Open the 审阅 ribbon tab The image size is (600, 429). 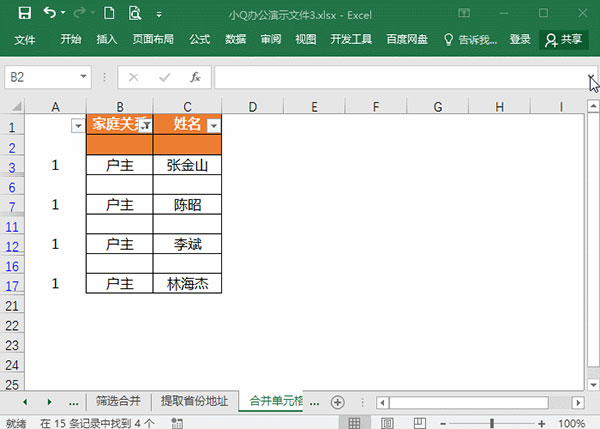(271, 39)
